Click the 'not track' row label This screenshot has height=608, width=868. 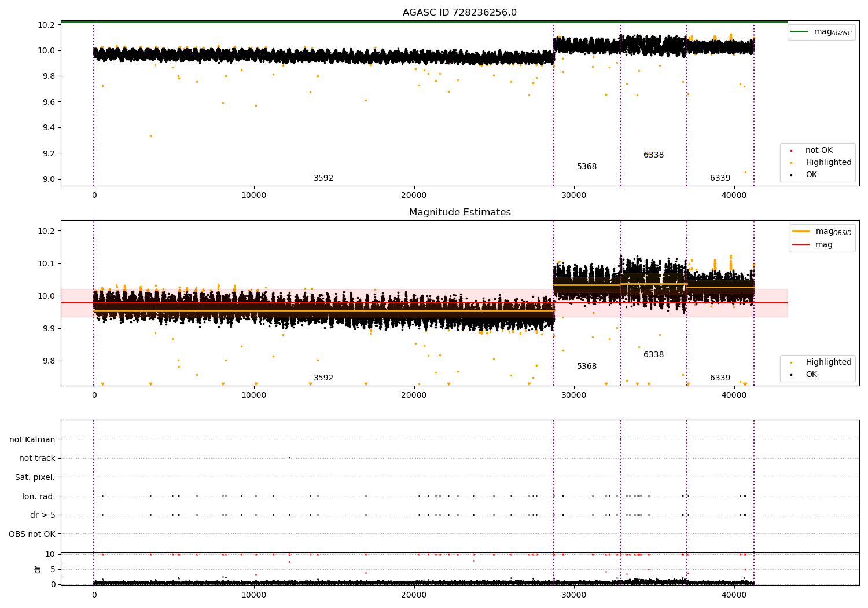click(37, 459)
